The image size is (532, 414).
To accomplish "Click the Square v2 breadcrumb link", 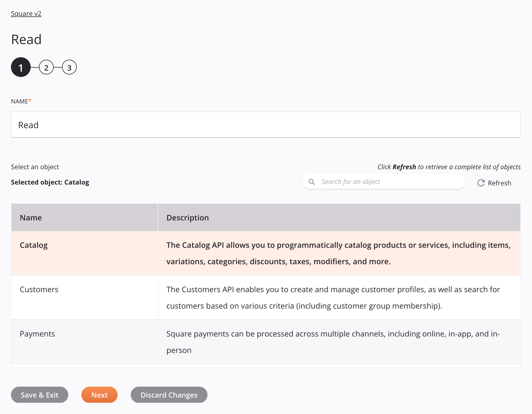I will (x=26, y=13).
